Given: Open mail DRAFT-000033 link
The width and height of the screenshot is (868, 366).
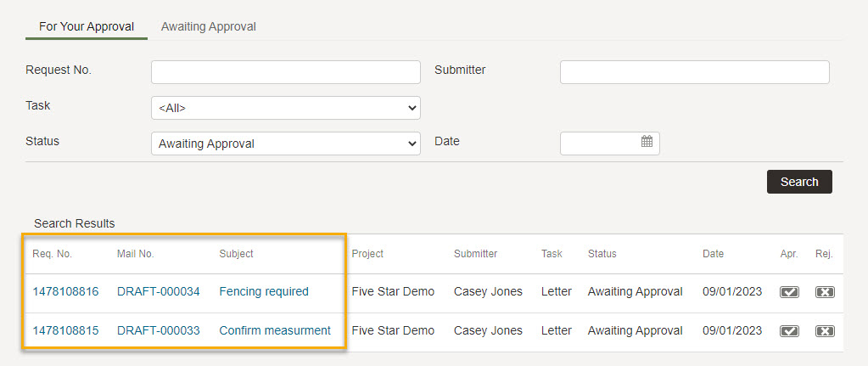Looking at the screenshot, I should (159, 330).
